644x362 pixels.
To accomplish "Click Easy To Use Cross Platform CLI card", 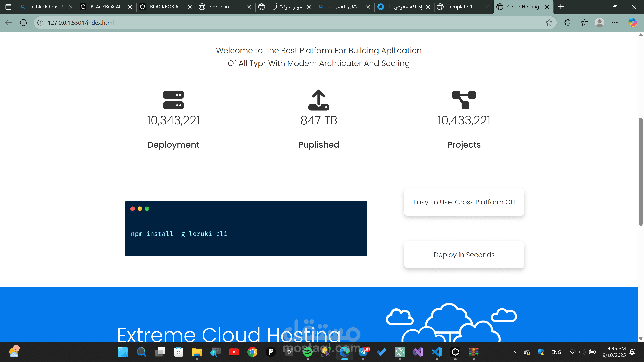I will tap(464, 202).
